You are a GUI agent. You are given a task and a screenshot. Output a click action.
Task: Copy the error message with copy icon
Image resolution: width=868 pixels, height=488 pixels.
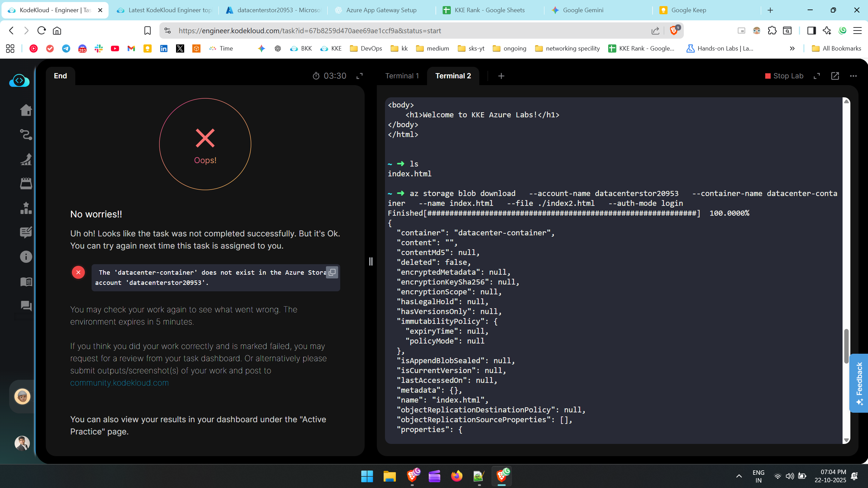332,272
